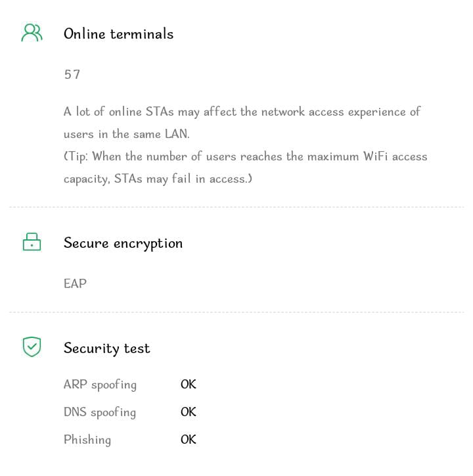Tap the OK status for Phishing
The height and width of the screenshot is (476, 473).
[x=189, y=440]
